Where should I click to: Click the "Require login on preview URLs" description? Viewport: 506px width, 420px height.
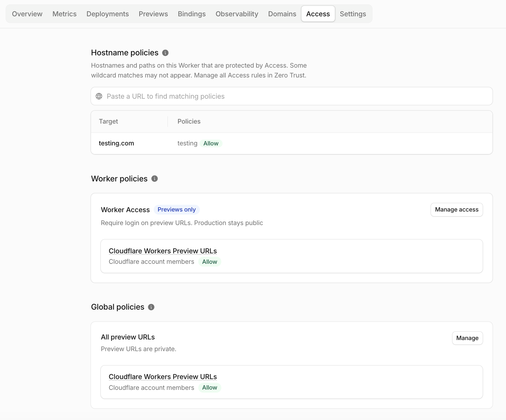pyautogui.click(x=182, y=223)
